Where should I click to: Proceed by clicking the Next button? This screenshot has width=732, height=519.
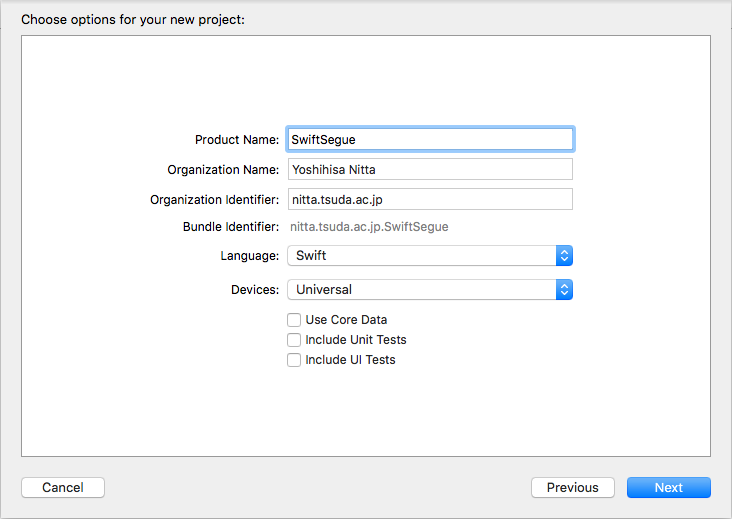tap(668, 488)
